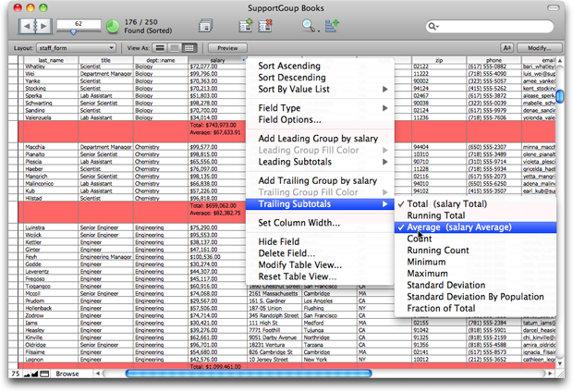Screen dimensions: 573x392
Task: Click the phone column header
Action: pyautogui.click(x=494, y=60)
